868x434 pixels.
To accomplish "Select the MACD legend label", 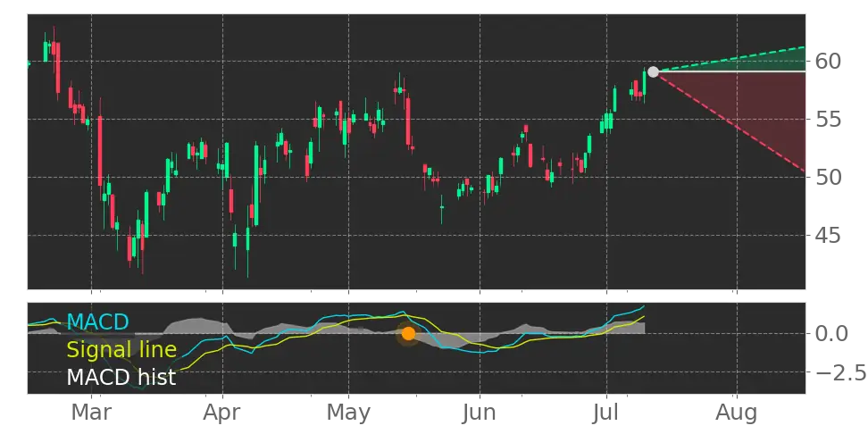I will [97, 321].
